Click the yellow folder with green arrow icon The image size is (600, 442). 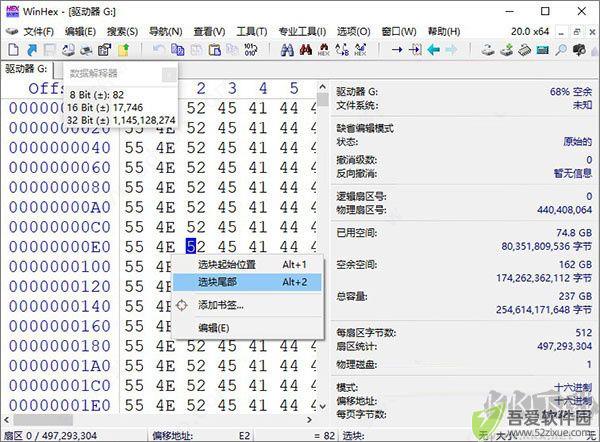pyautogui.click(x=123, y=50)
